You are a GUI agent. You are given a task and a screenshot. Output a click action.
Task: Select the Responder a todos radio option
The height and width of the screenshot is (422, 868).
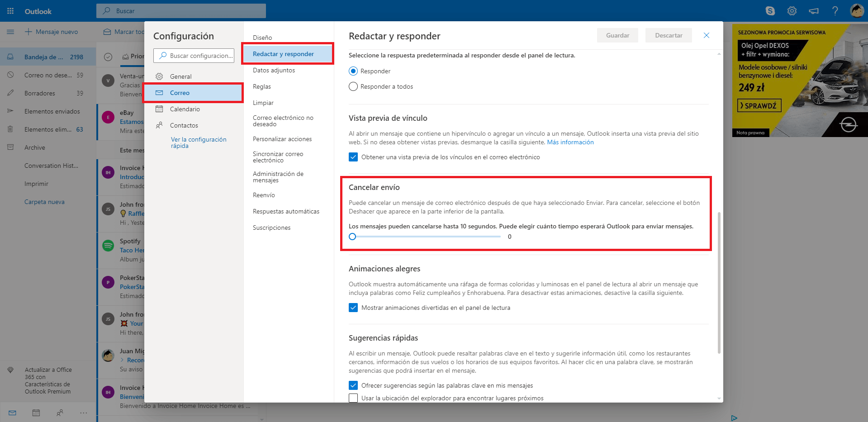point(353,86)
